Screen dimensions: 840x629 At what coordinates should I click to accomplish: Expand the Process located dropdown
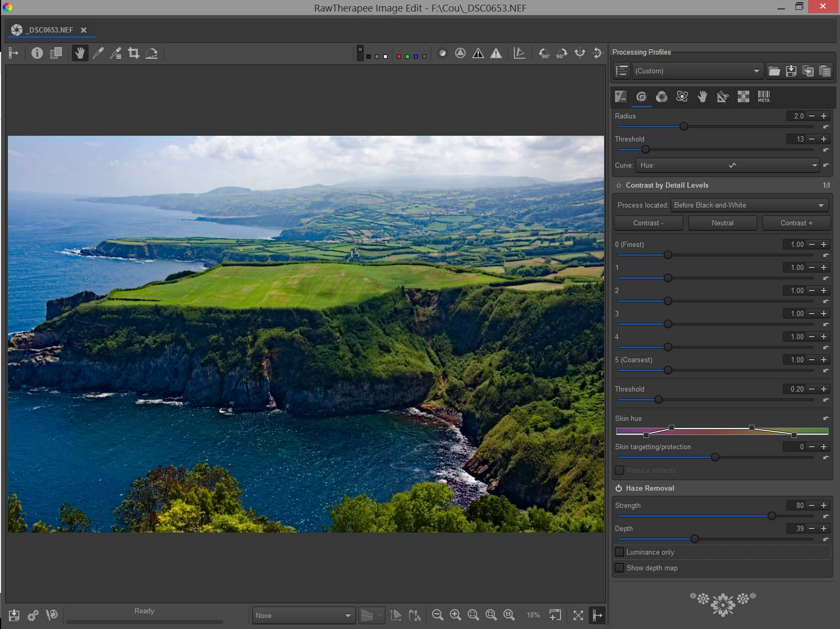[749, 205]
